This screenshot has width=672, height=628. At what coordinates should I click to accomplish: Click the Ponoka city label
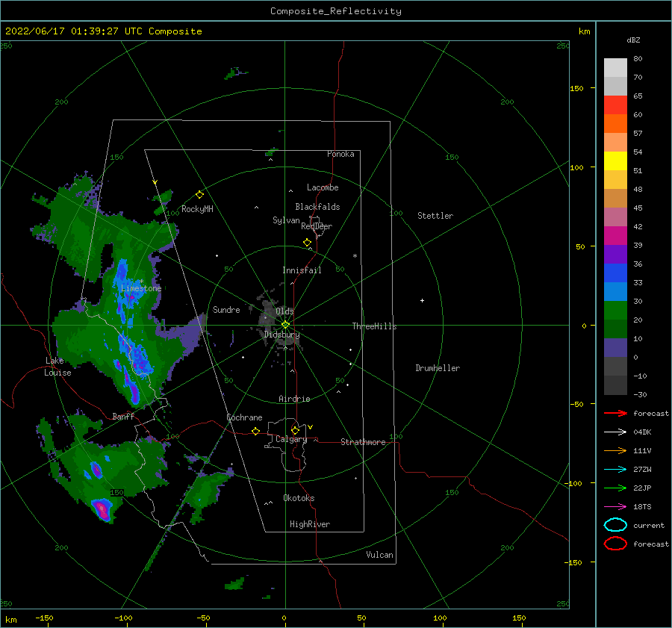(340, 154)
